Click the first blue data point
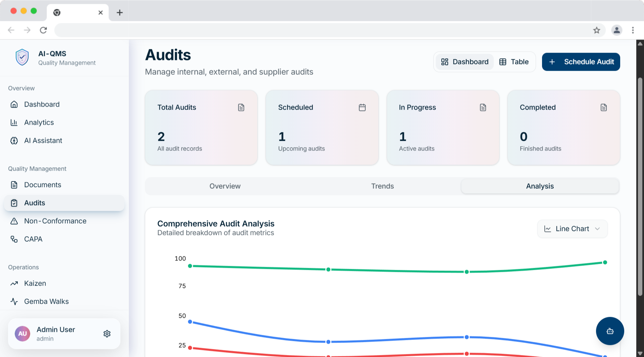Screen dimensions: 644x357 point(190,322)
